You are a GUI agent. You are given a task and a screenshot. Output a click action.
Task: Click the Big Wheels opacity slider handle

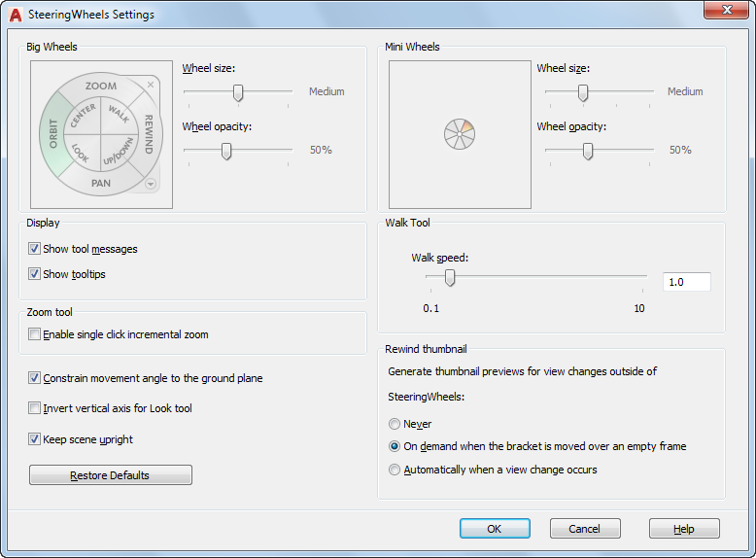226,151
